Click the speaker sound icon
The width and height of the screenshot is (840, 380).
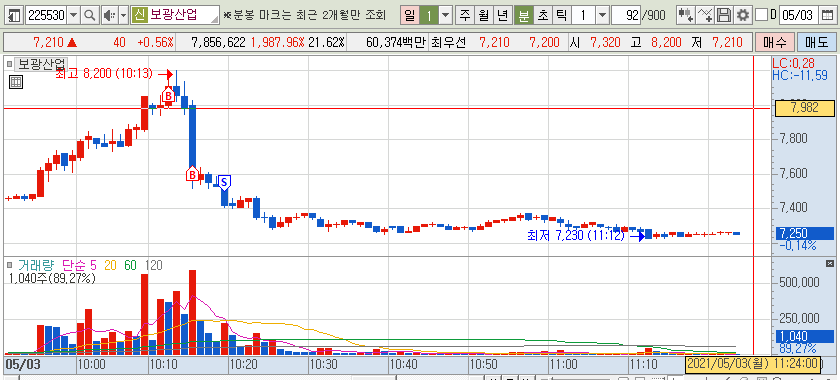[109, 15]
